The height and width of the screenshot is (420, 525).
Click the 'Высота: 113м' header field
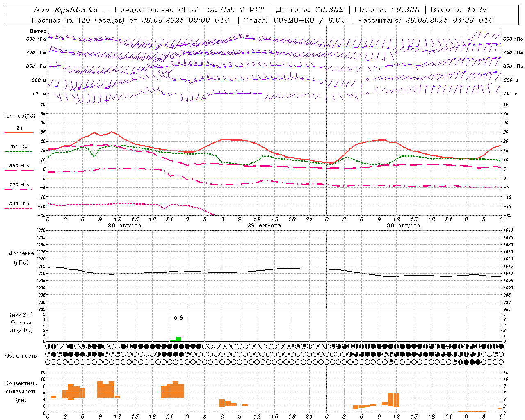pyautogui.click(x=459, y=10)
